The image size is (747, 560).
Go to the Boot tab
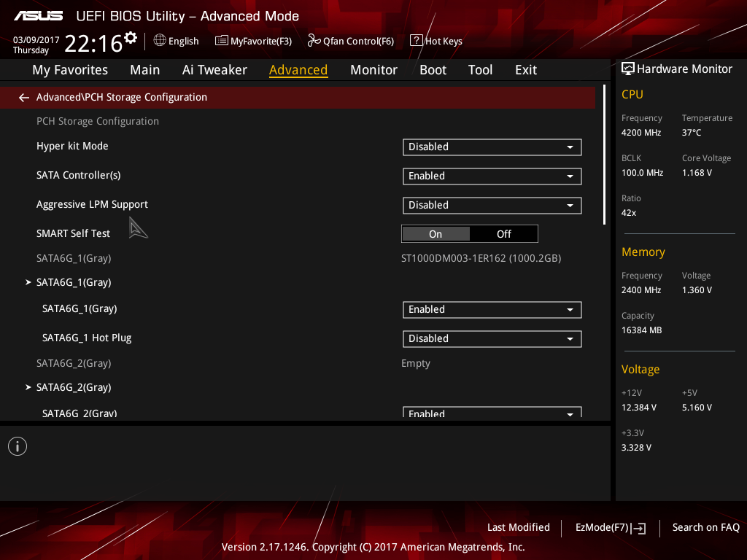pos(433,70)
